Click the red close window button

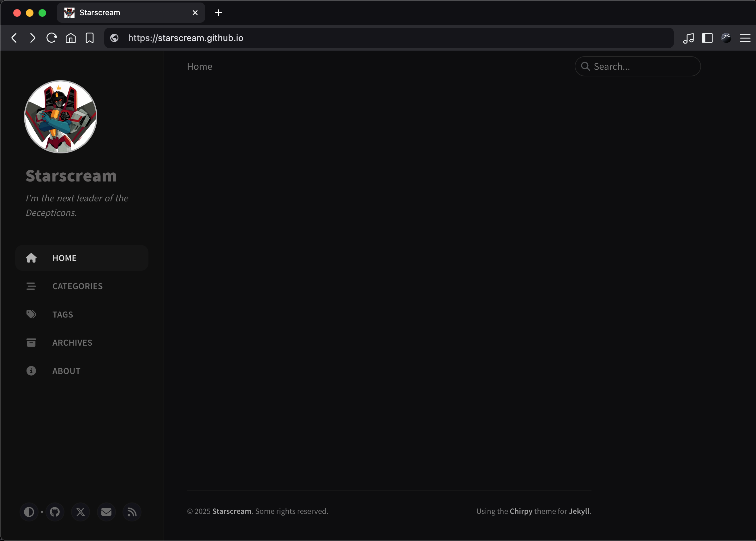pos(17,13)
